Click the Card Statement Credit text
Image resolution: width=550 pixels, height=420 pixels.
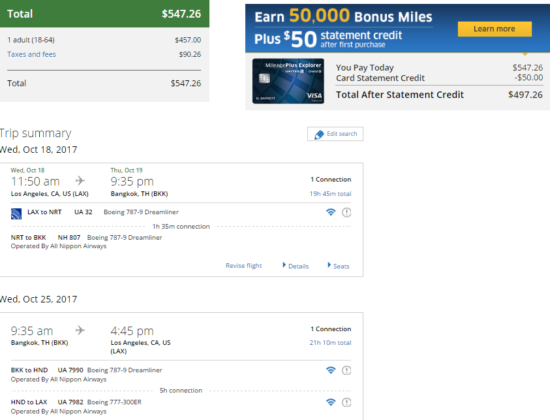point(380,78)
